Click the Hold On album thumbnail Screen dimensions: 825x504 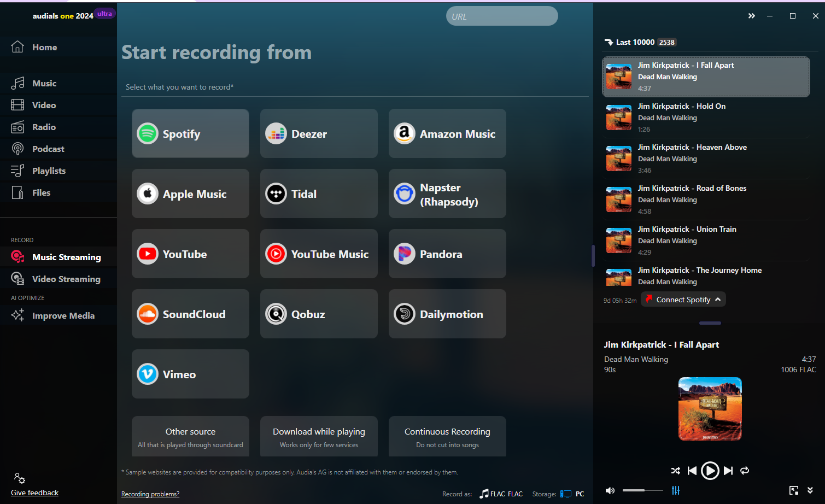pos(619,118)
